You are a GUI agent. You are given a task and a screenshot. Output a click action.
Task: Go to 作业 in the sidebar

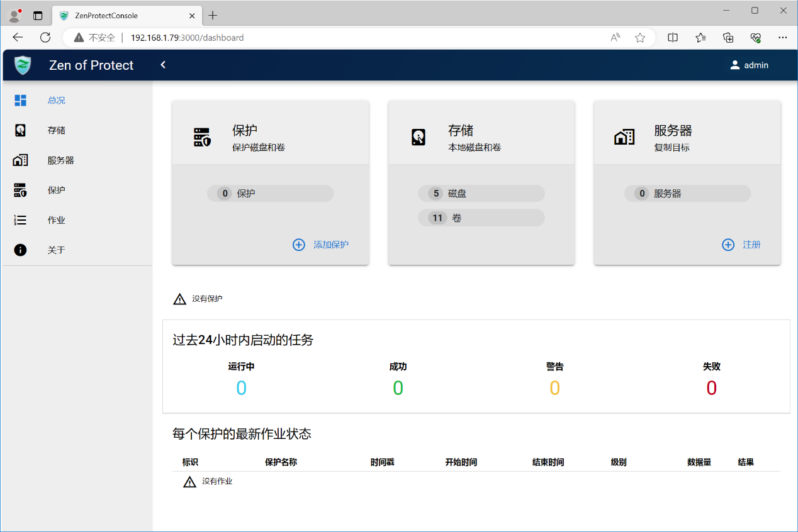coord(56,220)
